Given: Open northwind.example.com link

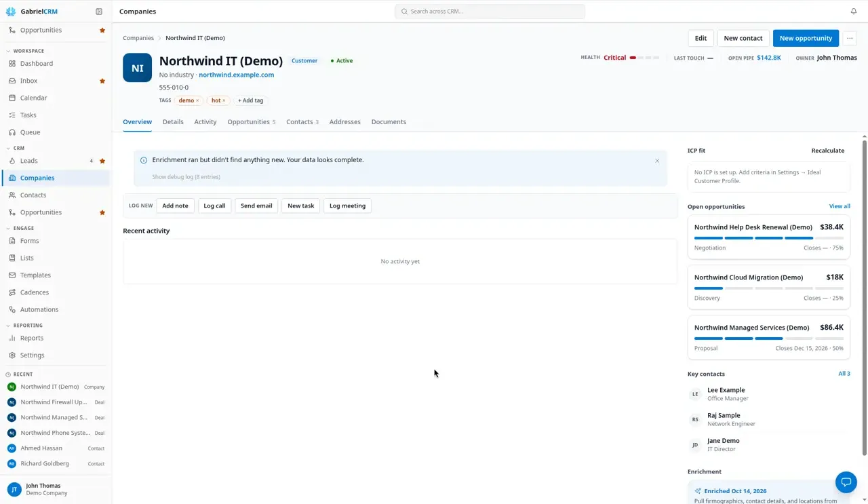Looking at the screenshot, I should coord(237,75).
